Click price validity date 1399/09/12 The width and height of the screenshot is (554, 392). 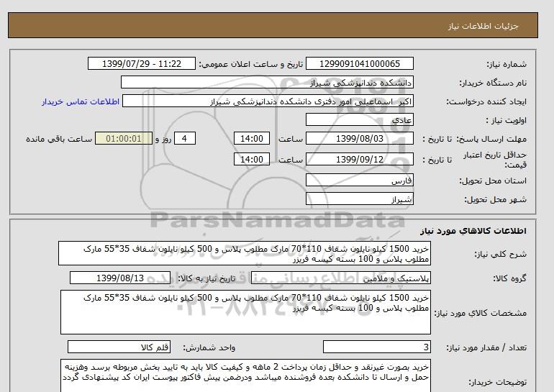359,159
